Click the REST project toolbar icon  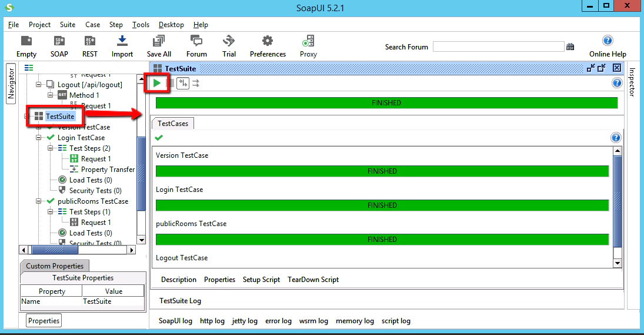pyautogui.click(x=89, y=47)
